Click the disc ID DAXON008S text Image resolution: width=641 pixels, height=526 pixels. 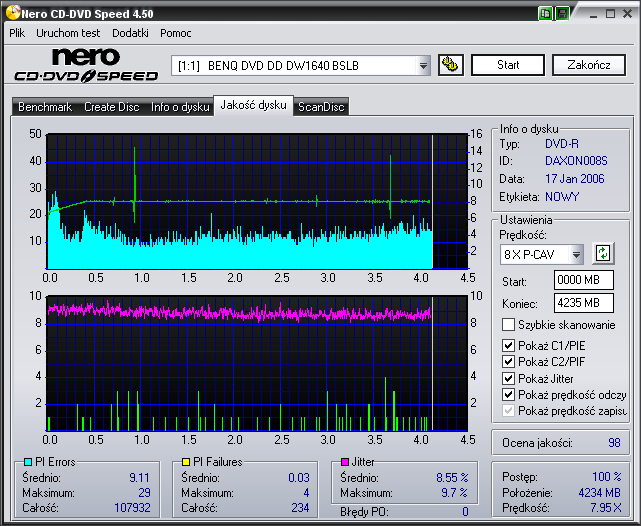click(576, 161)
